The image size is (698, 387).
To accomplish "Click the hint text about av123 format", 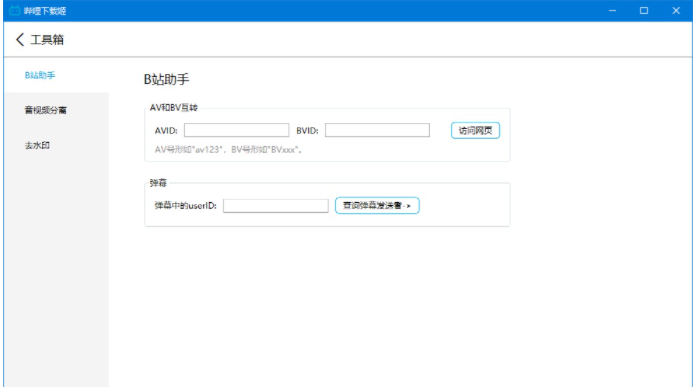I will click(229, 150).
